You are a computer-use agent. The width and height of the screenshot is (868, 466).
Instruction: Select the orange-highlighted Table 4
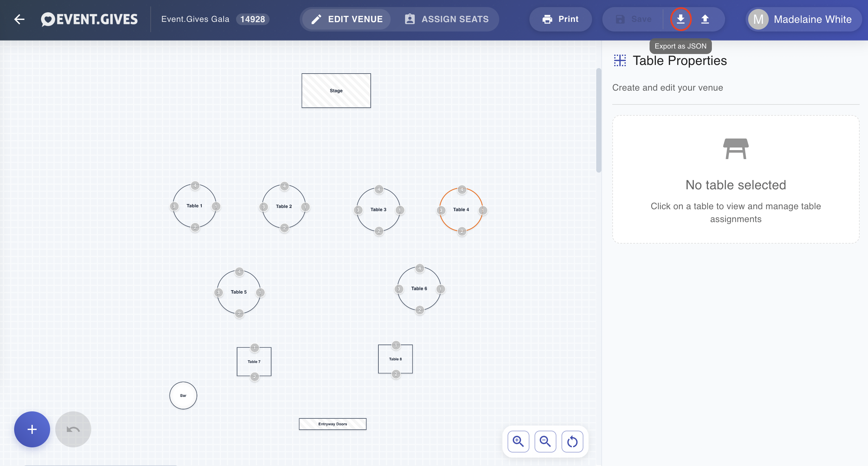tap(461, 210)
